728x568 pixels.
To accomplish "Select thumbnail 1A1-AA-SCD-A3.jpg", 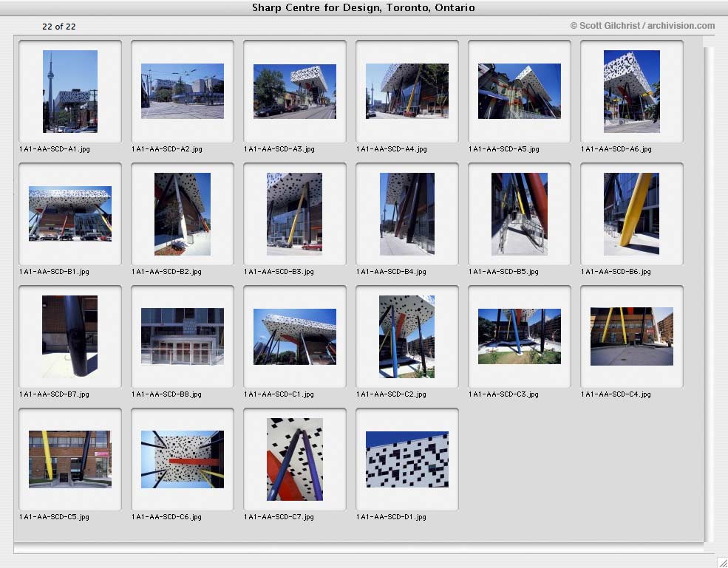I will (295, 92).
